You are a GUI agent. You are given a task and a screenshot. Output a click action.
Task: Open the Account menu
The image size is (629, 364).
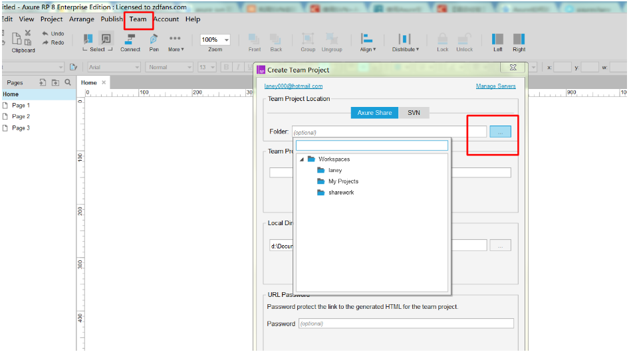[x=166, y=19]
